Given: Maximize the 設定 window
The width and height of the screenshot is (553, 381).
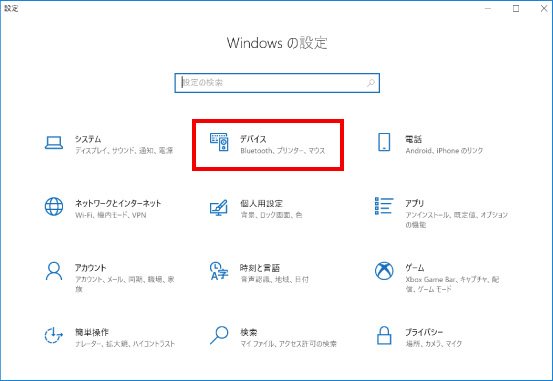Looking at the screenshot, I should tap(516, 8).
